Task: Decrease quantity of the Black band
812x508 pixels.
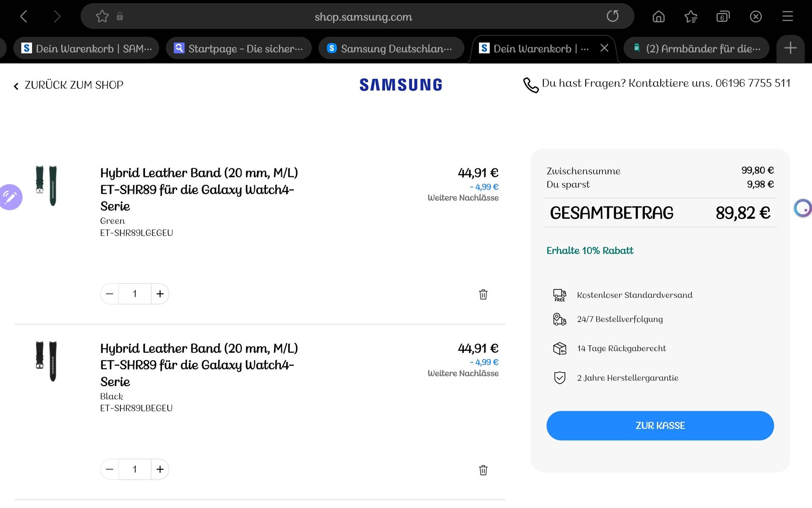Action: pyautogui.click(x=110, y=469)
